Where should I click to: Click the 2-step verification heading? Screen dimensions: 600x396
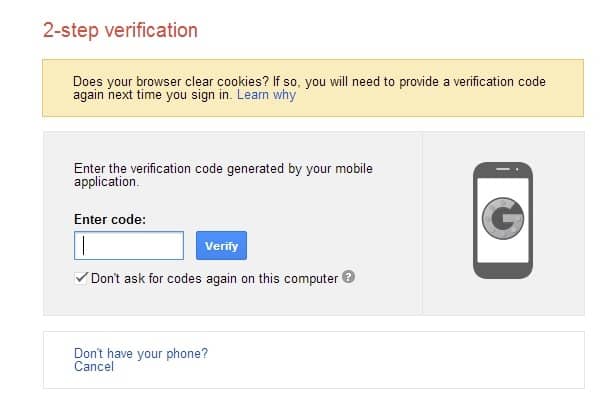(120, 30)
